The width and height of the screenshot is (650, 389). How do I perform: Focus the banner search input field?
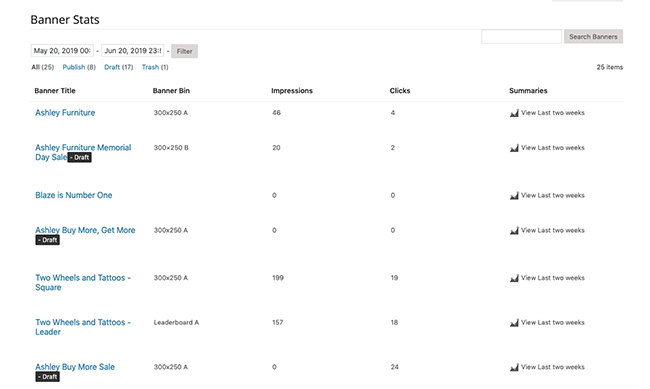[521, 36]
